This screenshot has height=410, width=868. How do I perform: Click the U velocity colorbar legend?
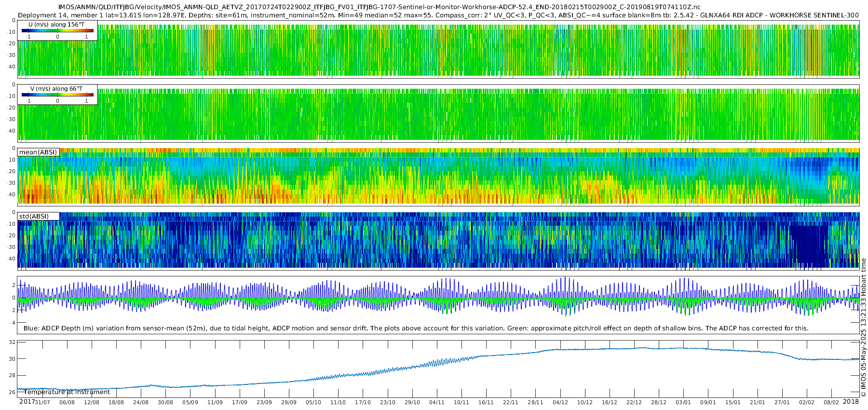pyautogui.click(x=57, y=30)
